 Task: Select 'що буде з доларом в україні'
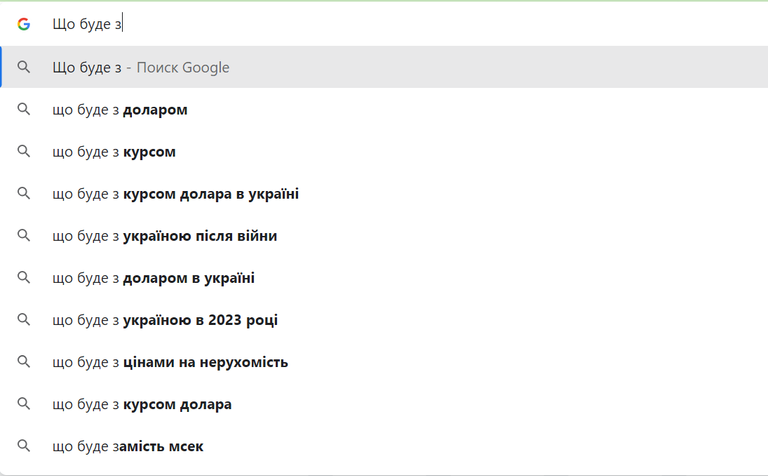click(x=384, y=278)
